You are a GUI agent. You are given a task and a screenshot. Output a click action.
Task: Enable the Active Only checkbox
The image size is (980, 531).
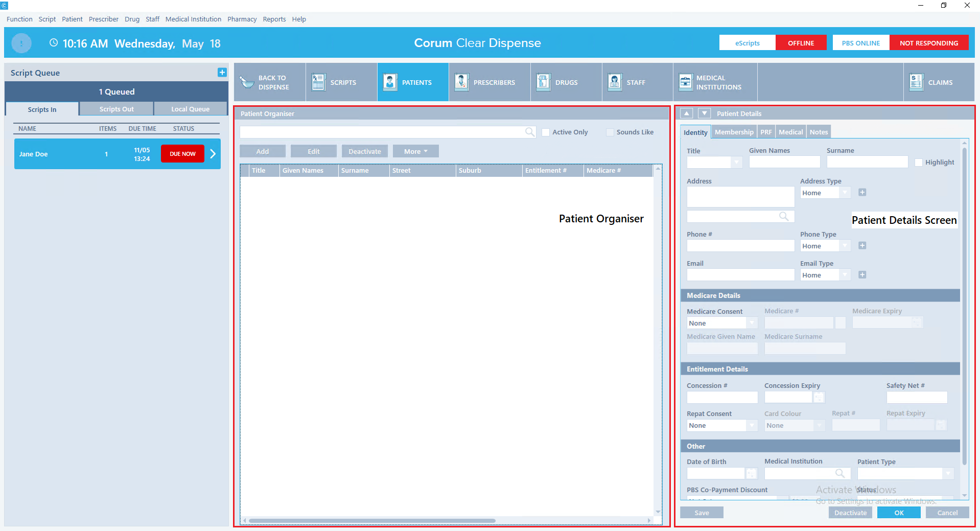point(546,132)
